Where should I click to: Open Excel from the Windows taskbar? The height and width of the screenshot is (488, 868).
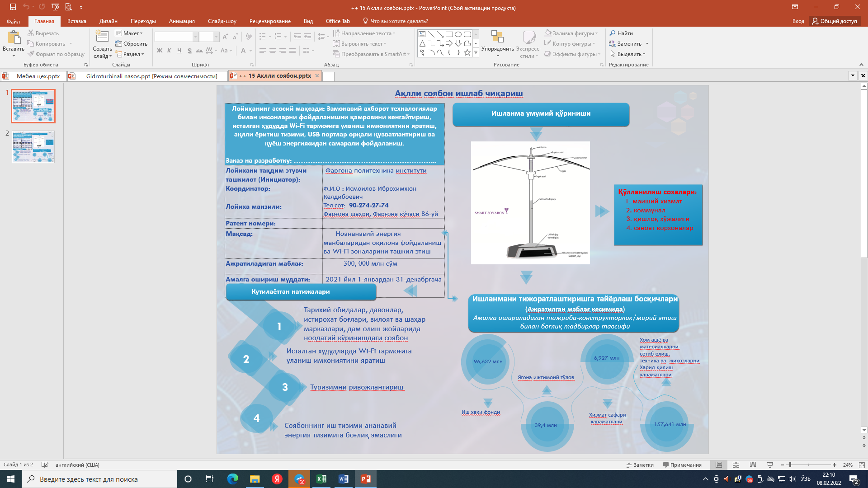(x=321, y=479)
